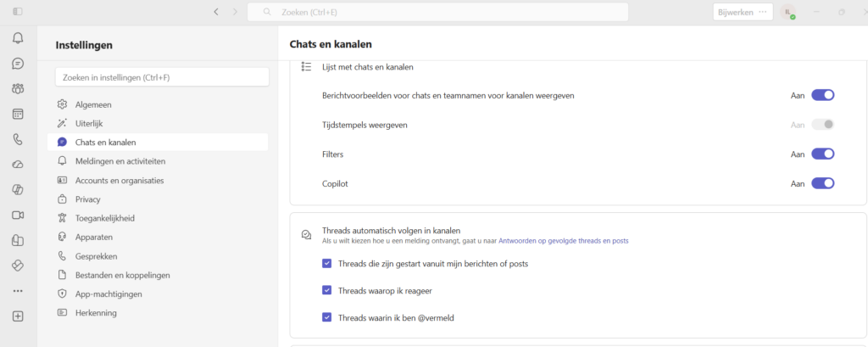
Task: Click the Lijst met chats en kanalen heading
Action: point(368,67)
